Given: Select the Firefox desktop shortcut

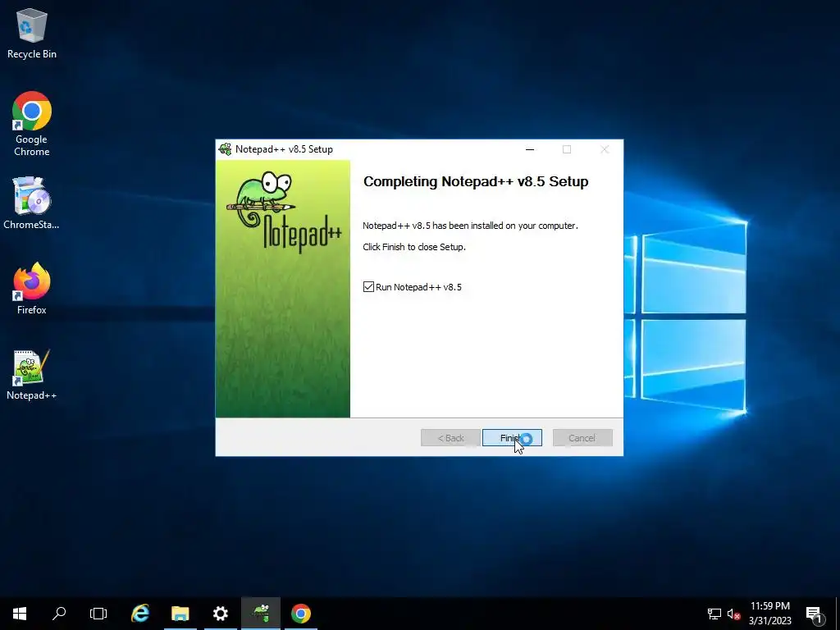Looking at the screenshot, I should [x=32, y=288].
